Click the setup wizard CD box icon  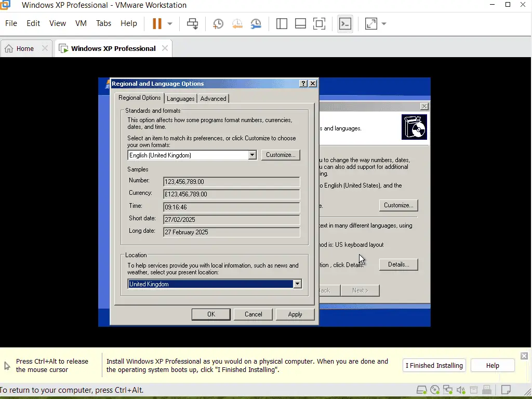coord(414,127)
